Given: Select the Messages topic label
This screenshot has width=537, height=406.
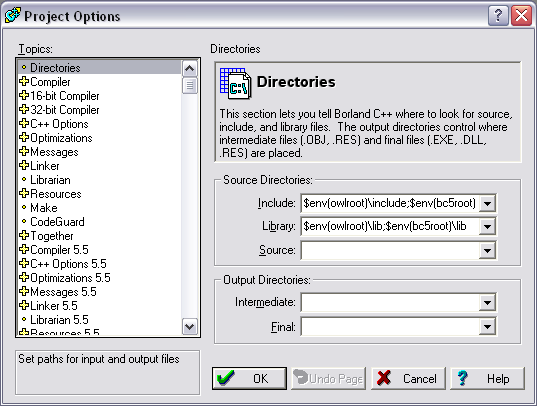Looking at the screenshot, I should pos(54,152).
